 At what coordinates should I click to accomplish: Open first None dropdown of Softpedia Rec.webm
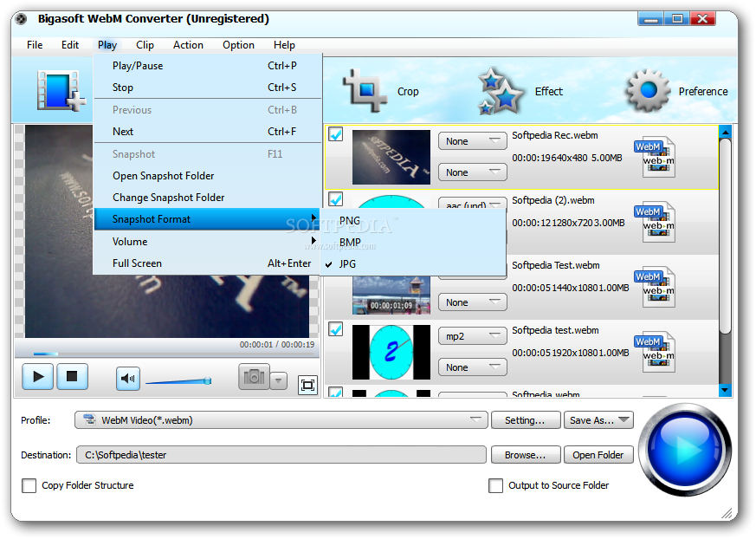click(x=473, y=141)
